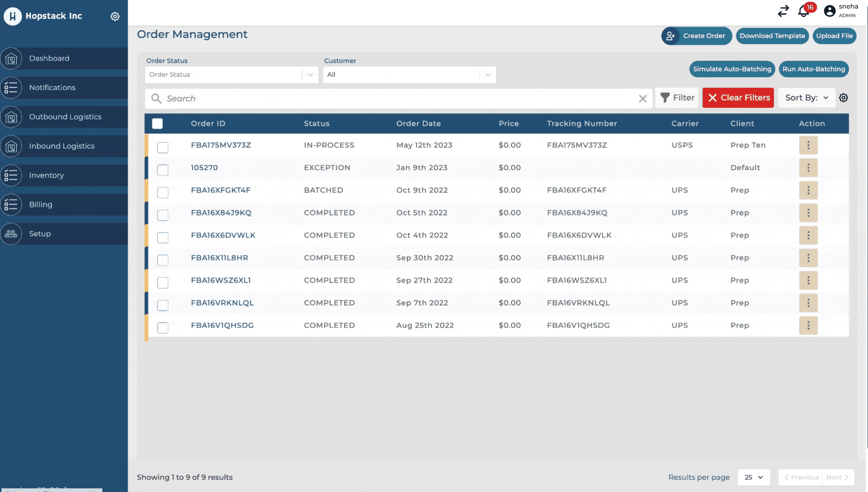Go to Outbound Logistics in sidebar
This screenshot has height=492, width=868.
65,117
